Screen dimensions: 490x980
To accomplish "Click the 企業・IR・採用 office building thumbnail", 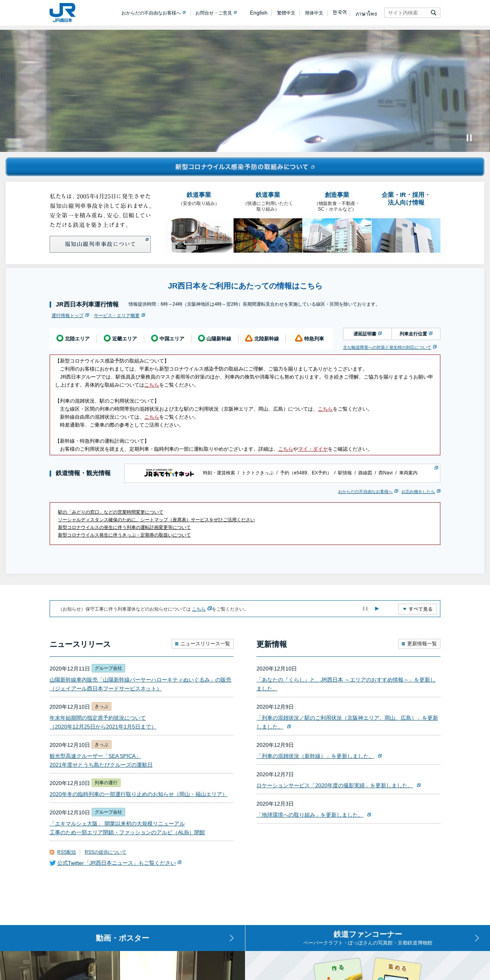I will 406,235.
